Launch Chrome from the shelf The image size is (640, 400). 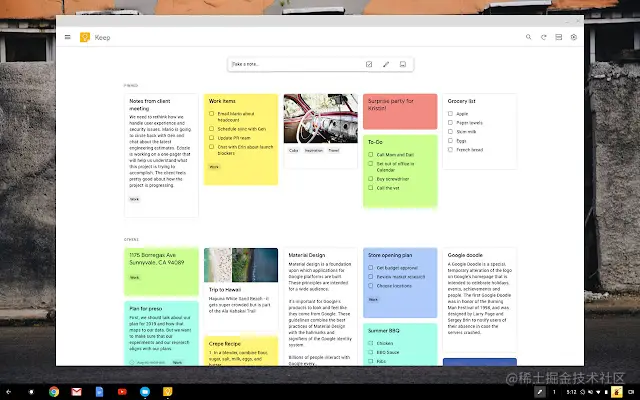click(53, 392)
